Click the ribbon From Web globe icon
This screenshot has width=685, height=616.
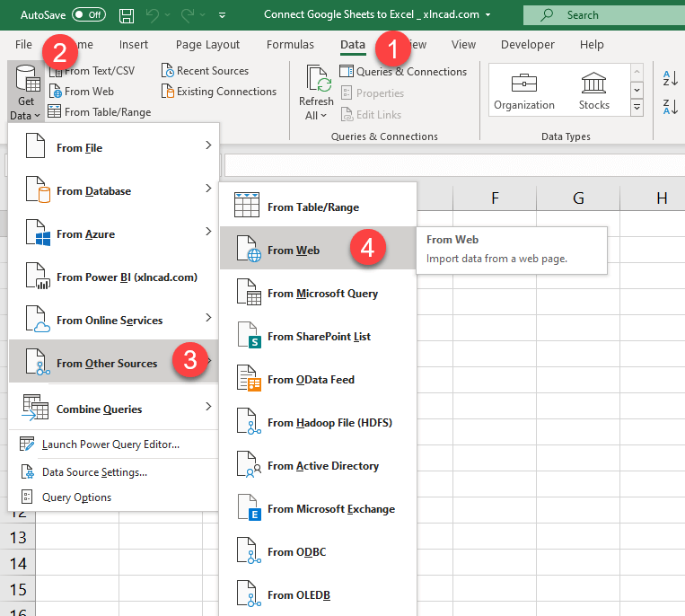click(56, 92)
